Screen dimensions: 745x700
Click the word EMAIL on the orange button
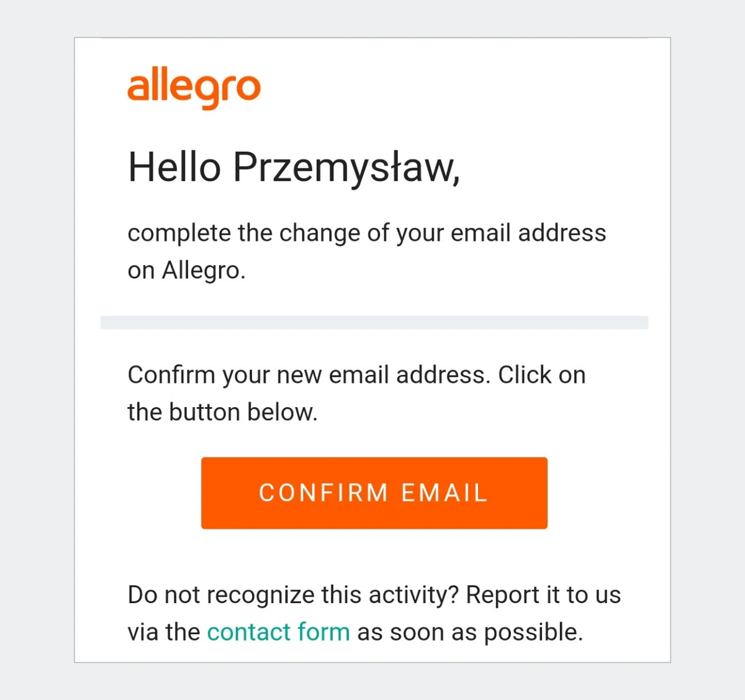click(x=445, y=493)
